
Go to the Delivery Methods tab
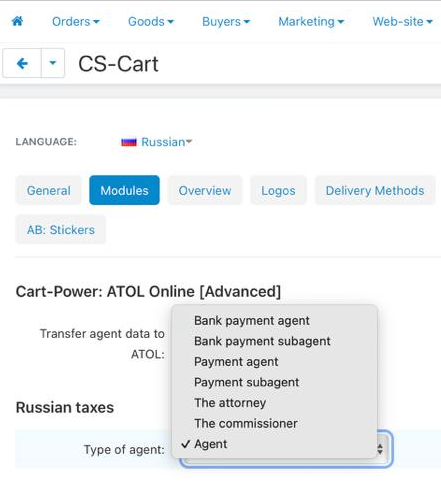(375, 190)
